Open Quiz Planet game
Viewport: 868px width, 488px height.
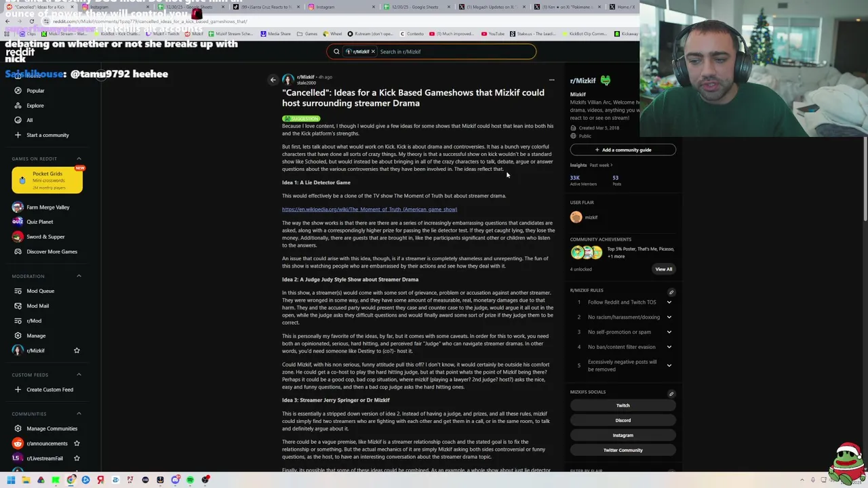tap(39, 222)
